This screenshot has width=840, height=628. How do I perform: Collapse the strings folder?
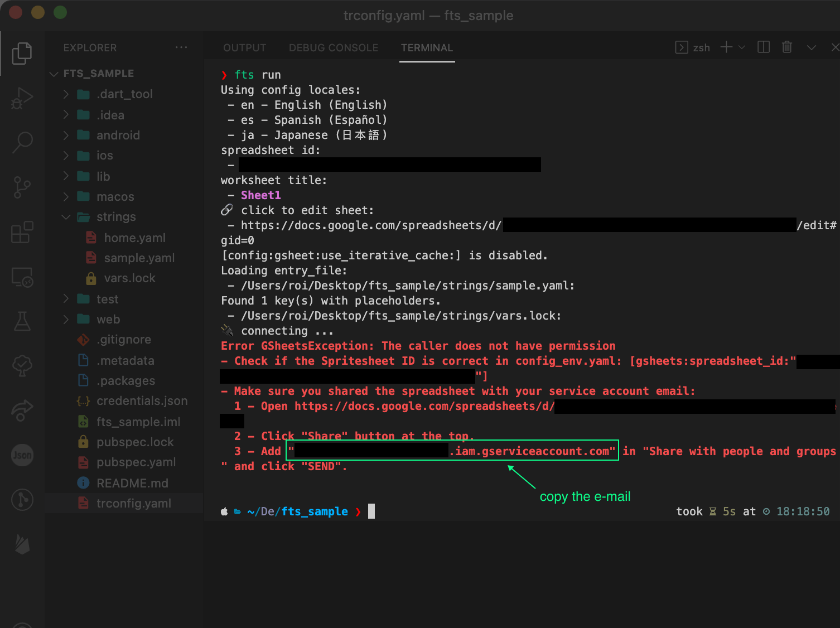tap(66, 217)
